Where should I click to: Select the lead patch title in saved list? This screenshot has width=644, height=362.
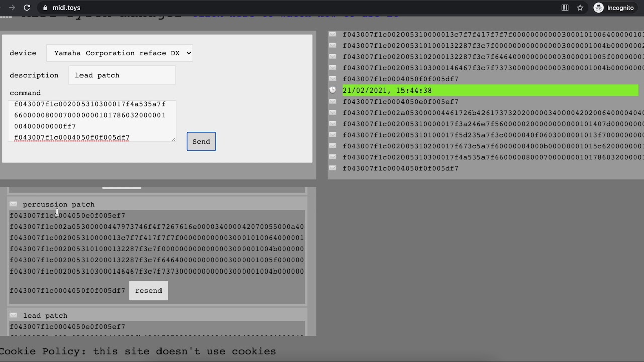pyautogui.click(x=45, y=316)
